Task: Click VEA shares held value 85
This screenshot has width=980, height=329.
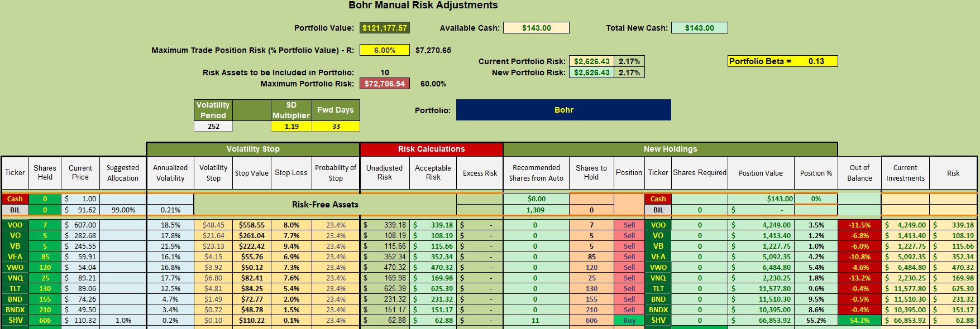Action: [x=45, y=257]
